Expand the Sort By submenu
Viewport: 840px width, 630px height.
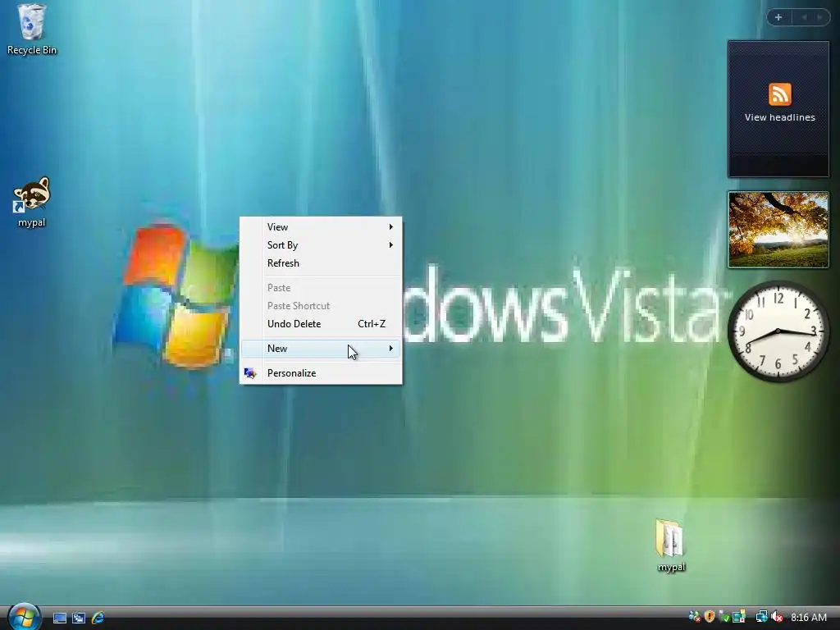(321, 245)
